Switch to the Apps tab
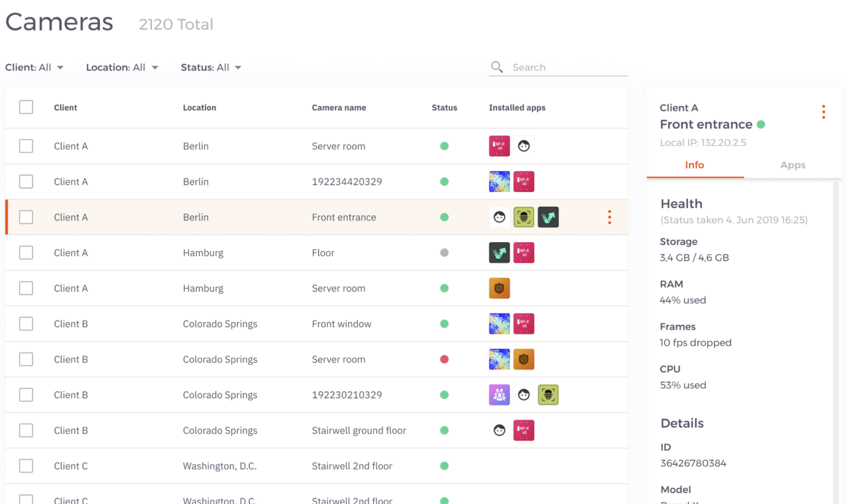This screenshot has height=504, width=847. click(x=792, y=165)
